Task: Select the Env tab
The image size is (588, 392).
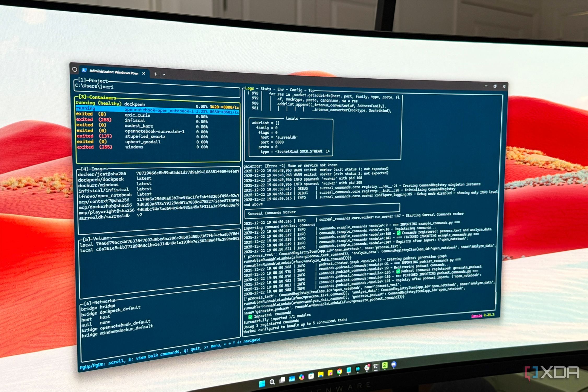Action: [x=280, y=89]
